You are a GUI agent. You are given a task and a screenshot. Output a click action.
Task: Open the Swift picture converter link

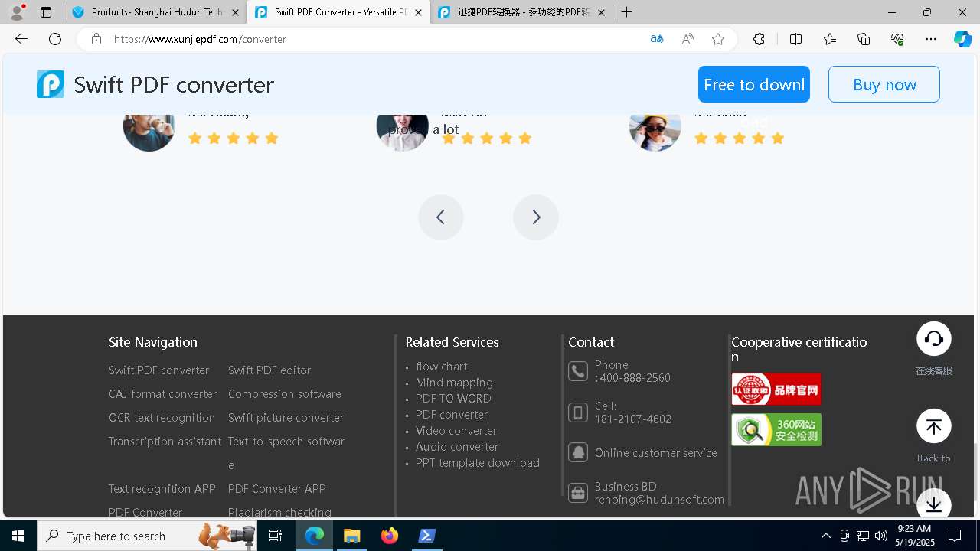tap(286, 418)
